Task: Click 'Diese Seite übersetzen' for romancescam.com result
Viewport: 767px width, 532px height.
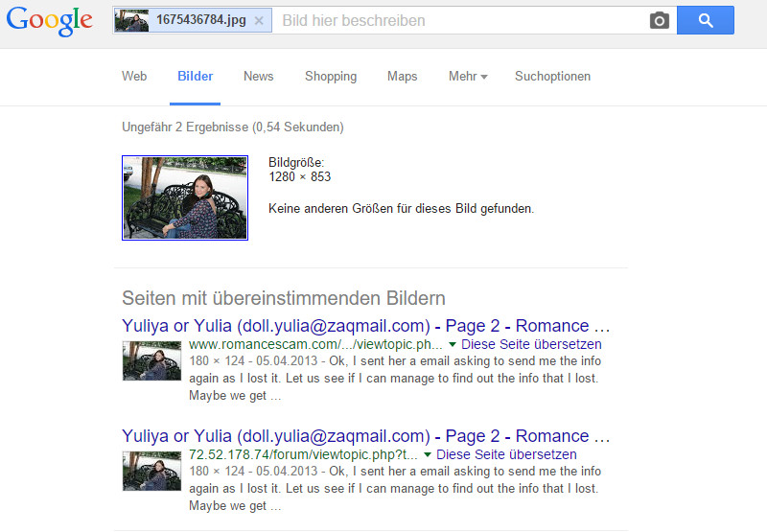Action: coord(531,344)
